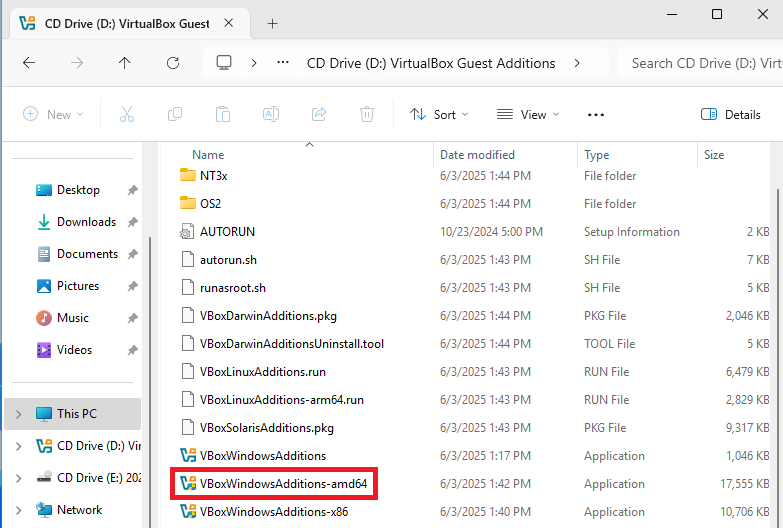Open Music in the sidebar
The image size is (783, 528).
click(73, 318)
